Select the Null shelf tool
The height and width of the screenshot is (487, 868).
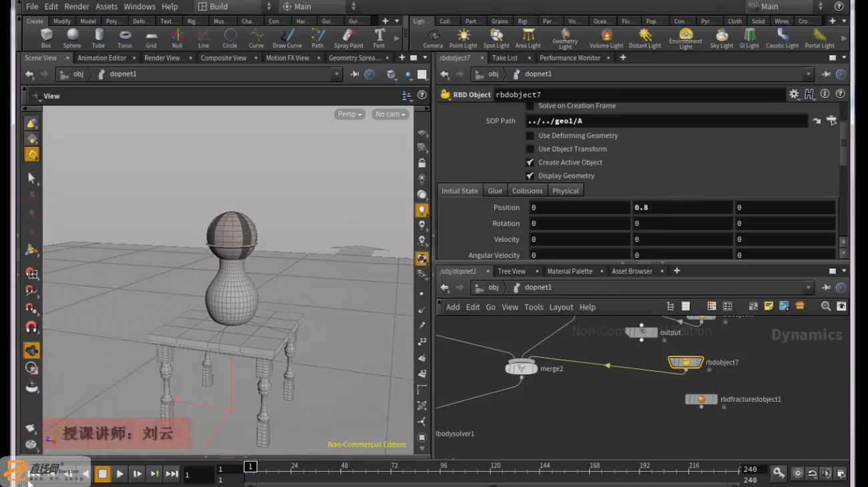[x=177, y=38]
